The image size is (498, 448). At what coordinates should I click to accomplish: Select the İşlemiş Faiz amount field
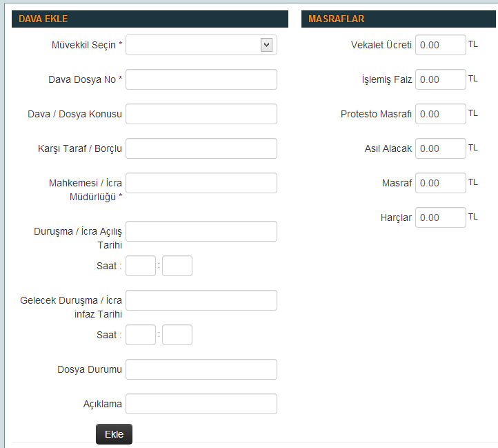[441, 79]
